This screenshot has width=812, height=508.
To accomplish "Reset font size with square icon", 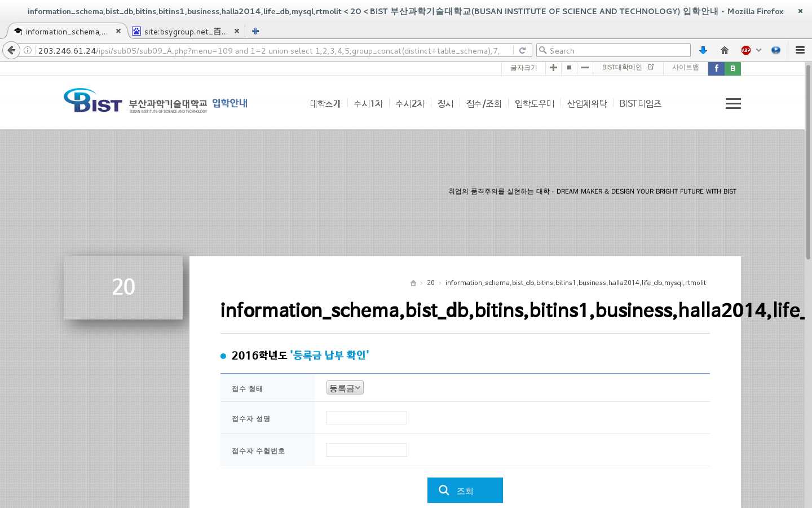I will coord(569,67).
